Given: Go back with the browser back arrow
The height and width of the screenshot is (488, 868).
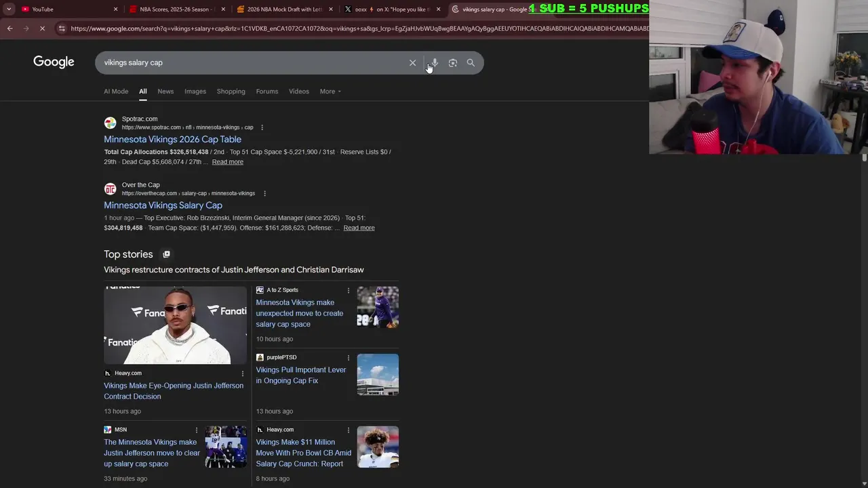Looking at the screenshot, I should click(x=9, y=28).
